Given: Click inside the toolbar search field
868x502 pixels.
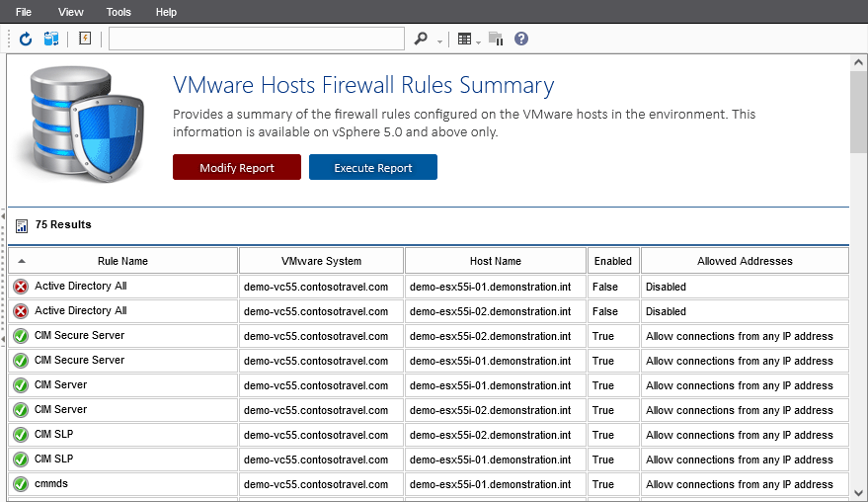Looking at the screenshot, I should tap(257, 39).
